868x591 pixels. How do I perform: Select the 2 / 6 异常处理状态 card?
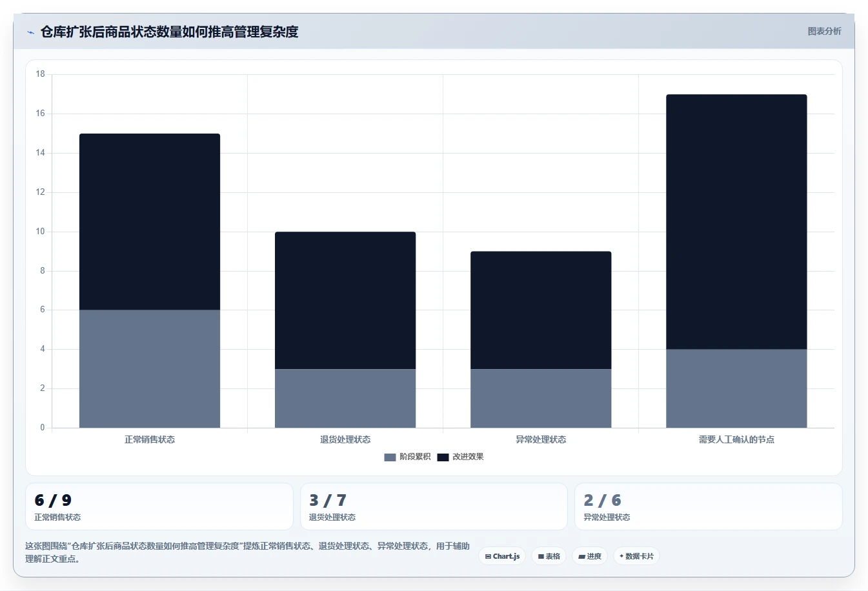(709, 506)
